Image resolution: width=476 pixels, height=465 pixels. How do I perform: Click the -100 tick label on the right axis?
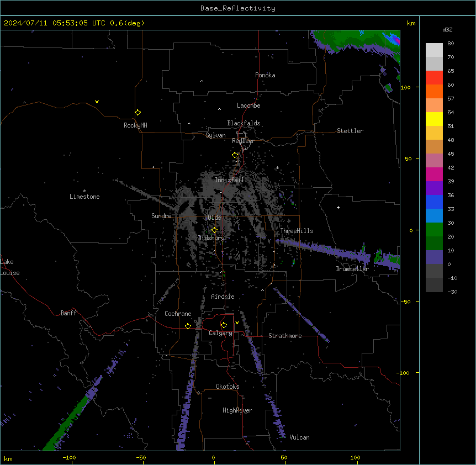pyautogui.click(x=404, y=373)
